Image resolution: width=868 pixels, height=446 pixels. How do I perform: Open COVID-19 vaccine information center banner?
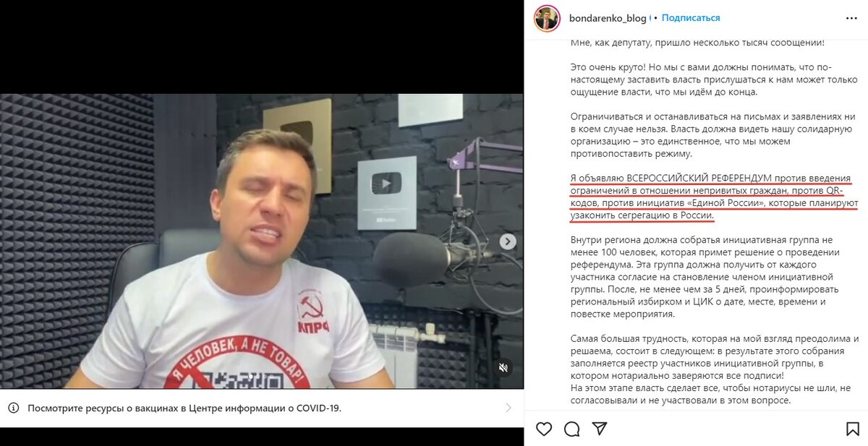[x=262, y=408]
